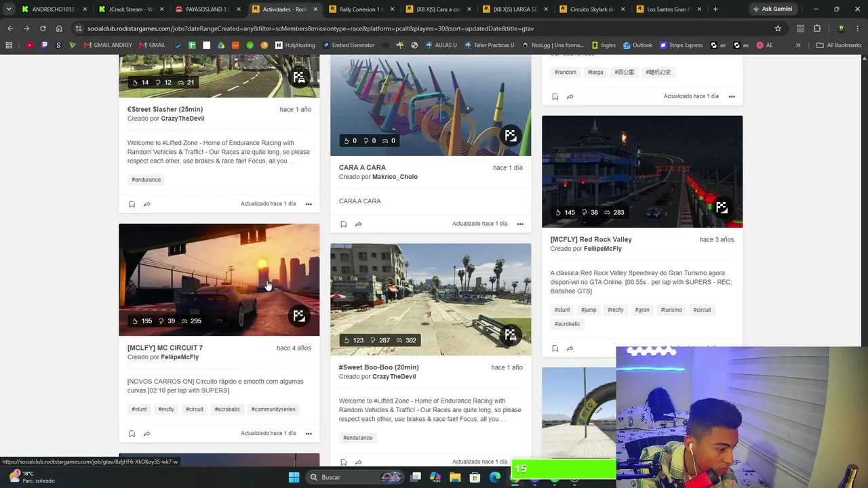The image size is (868, 488).
Task: Open the Windows Start menu
Action: tap(294, 477)
